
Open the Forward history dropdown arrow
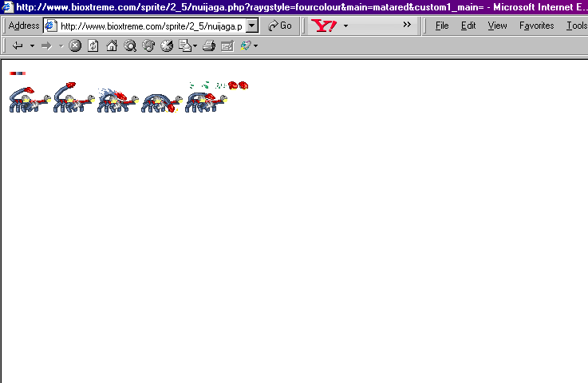pyautogui.click(x=61, y=45)
